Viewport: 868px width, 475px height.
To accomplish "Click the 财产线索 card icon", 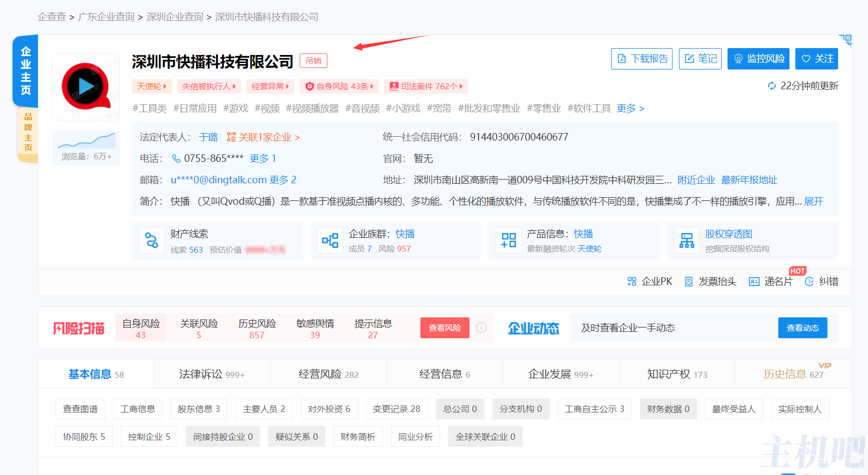I will tap(152, 240).
